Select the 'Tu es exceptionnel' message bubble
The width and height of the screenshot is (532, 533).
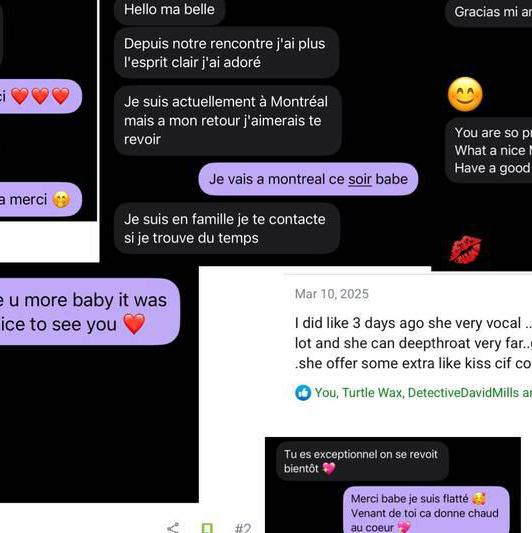coord(362,461)
